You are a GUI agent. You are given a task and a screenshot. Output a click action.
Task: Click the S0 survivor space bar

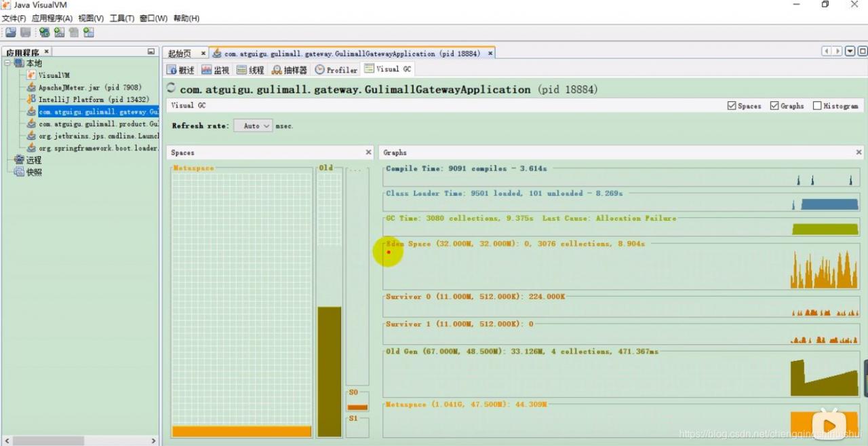(357, 407)
